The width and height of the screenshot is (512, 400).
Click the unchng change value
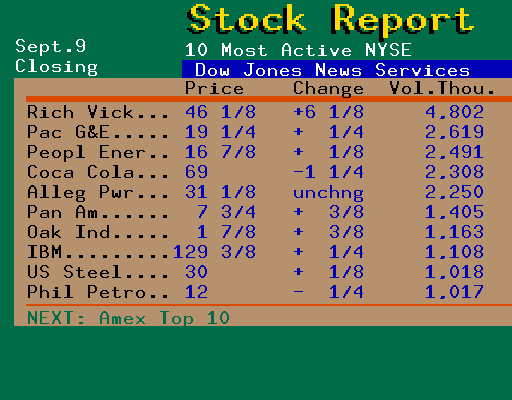pos(328,193)
